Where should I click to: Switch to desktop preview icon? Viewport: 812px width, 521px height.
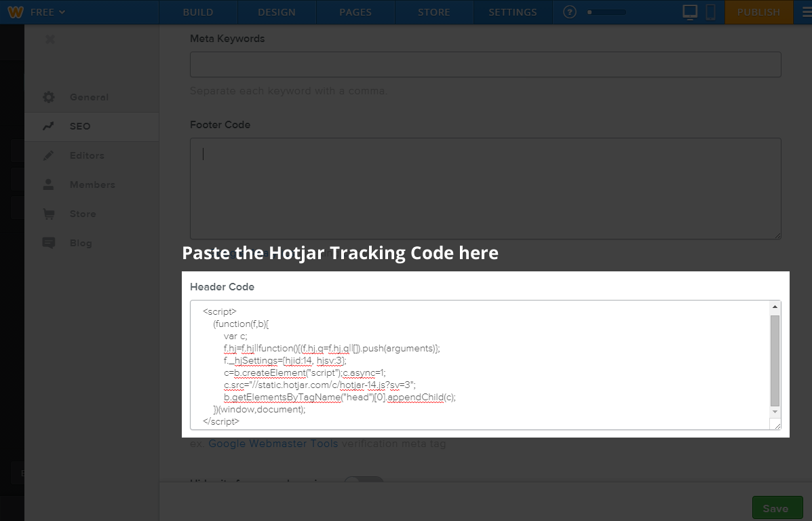pyautogui.click(x=690, y=12)
